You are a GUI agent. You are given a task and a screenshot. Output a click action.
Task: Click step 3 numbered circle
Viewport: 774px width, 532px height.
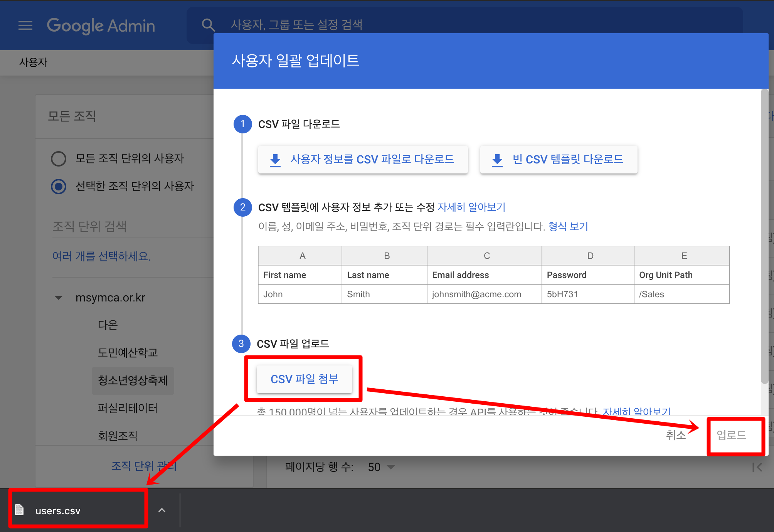coord(241,343)
